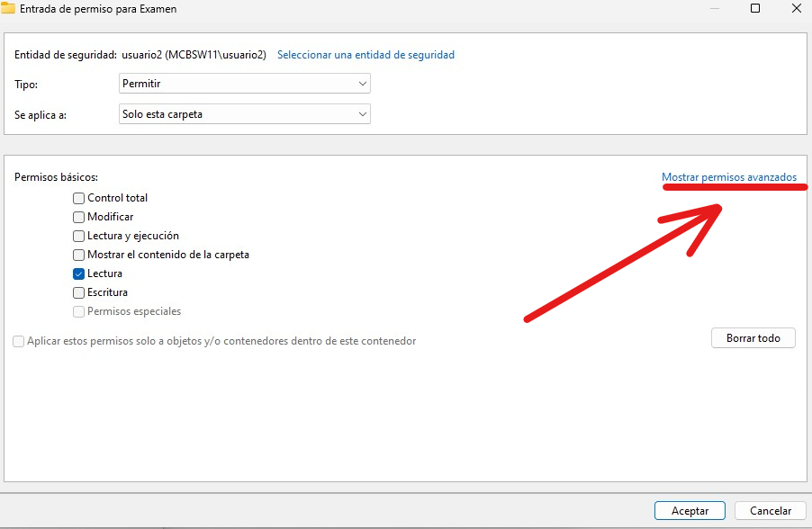Open 'Seleccionar una entidad de seguridad' link

click(365, 55)
